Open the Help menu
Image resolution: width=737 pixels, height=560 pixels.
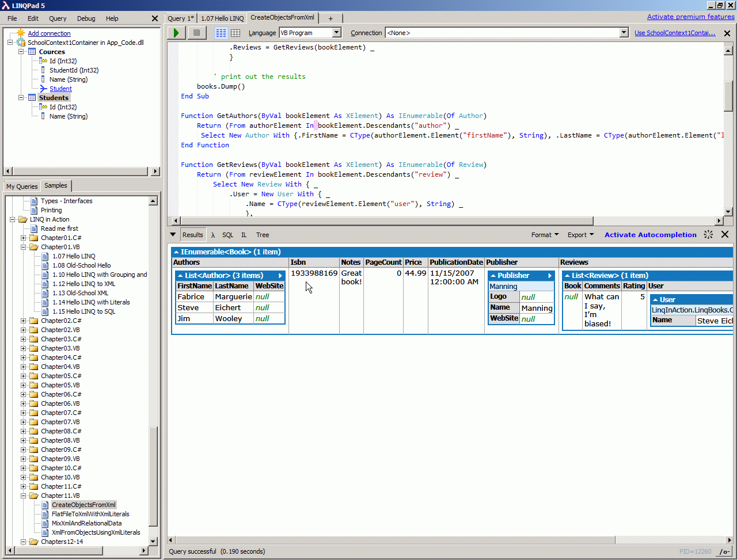[x=112, y=18]
